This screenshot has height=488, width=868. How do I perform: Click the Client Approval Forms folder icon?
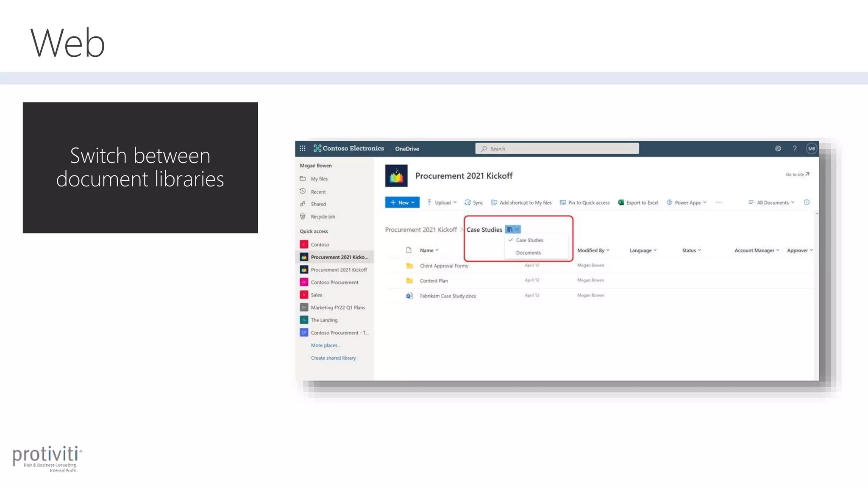point(409,266)
